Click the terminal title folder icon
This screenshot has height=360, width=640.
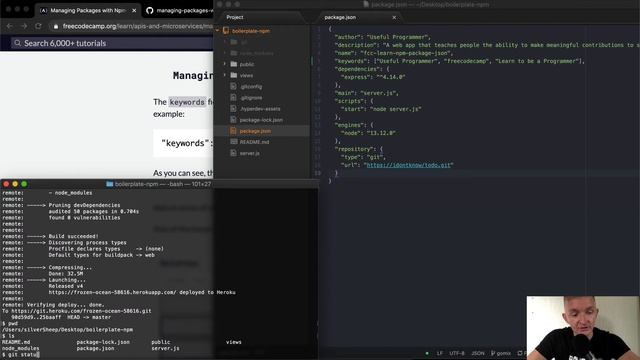[x=109, y=184]
